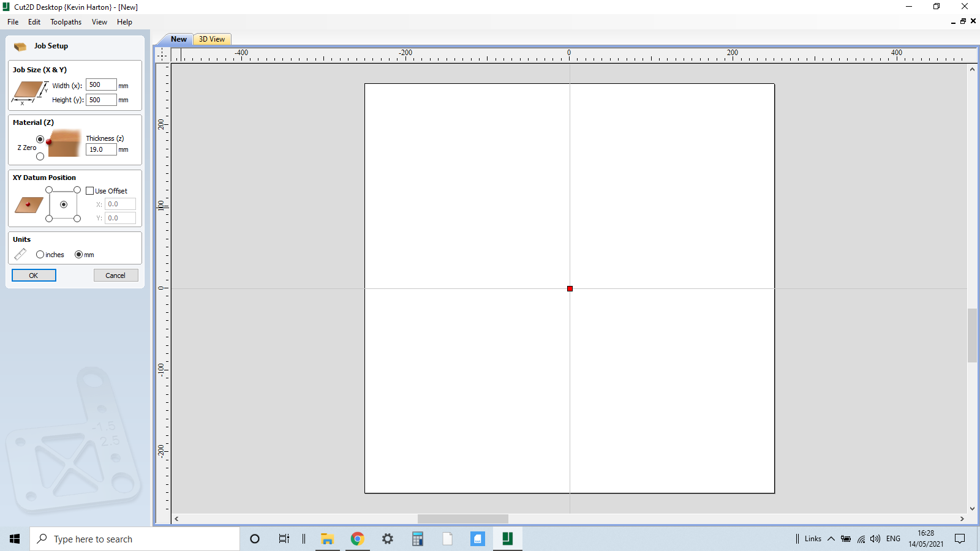Open Windows Settings from the taskbar
The width and height of the screenshot is (980, 551).
click(x=387, y=539)
